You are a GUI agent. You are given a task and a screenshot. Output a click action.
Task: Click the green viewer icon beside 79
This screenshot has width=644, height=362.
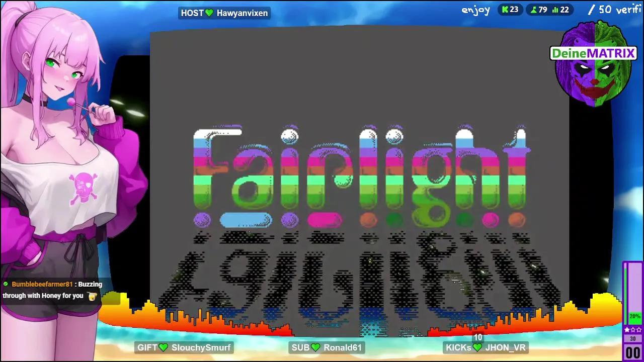[x=533, y=10]
